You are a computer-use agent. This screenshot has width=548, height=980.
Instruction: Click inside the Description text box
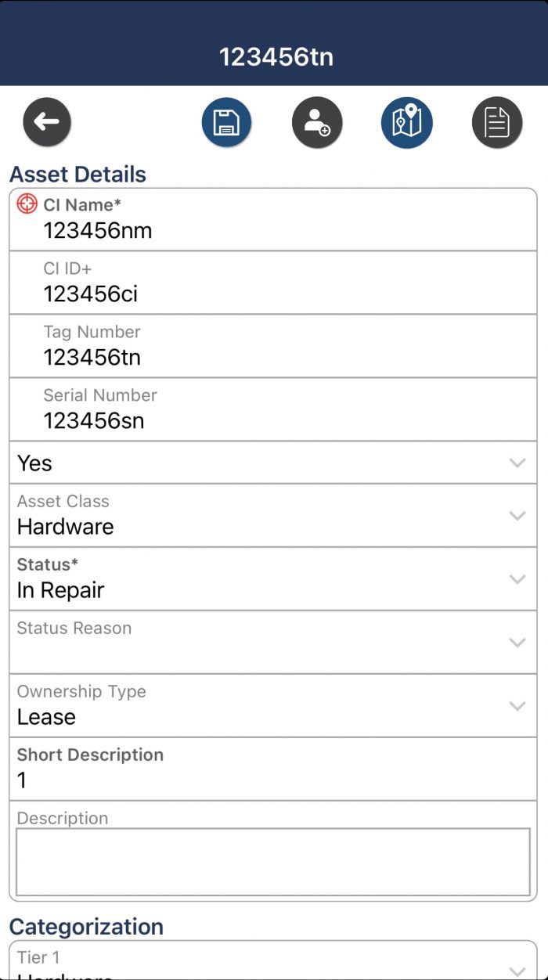[273, 861]
